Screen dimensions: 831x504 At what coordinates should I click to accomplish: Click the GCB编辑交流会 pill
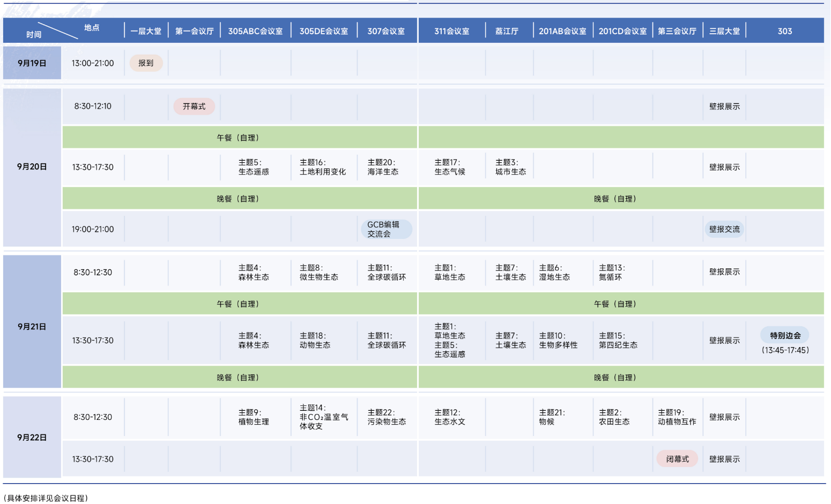coord(387,229)
